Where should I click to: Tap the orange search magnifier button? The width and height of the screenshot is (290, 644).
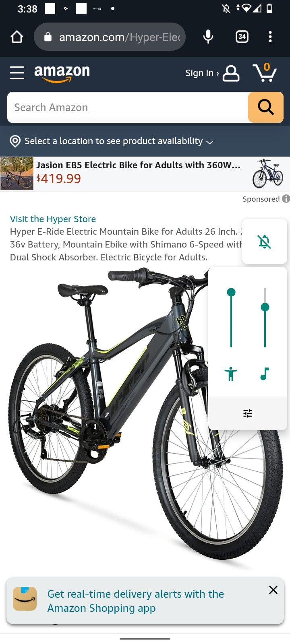click(x=266, y=107)
